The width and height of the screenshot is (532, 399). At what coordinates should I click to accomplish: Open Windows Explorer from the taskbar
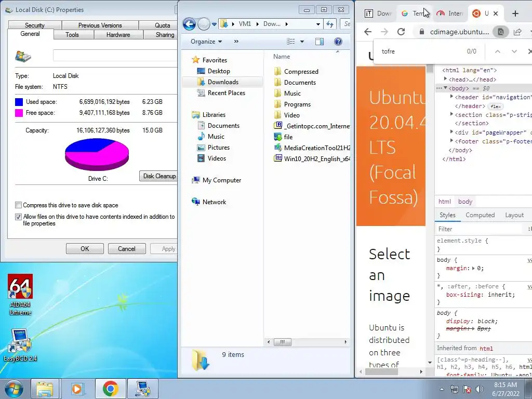click(45, 389)
